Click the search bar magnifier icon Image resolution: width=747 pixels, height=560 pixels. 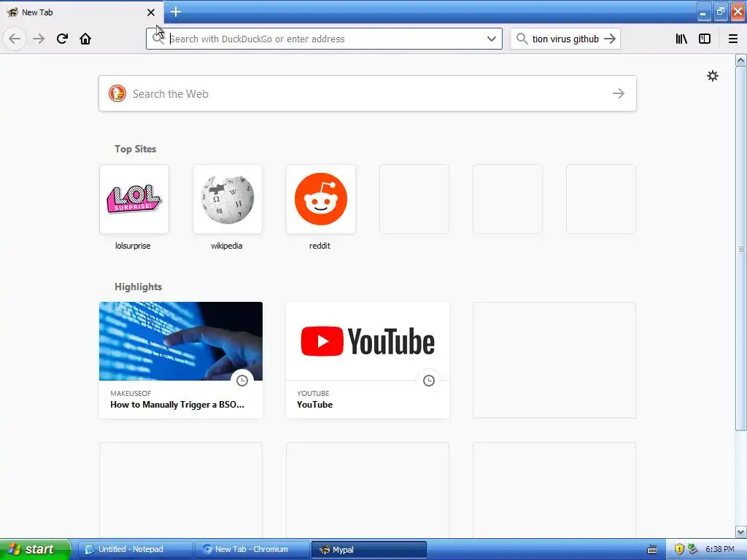[522, 39]
